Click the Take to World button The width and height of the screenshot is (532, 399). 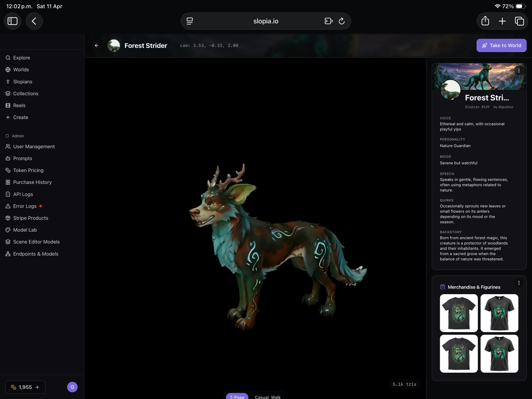pos(501,45)
